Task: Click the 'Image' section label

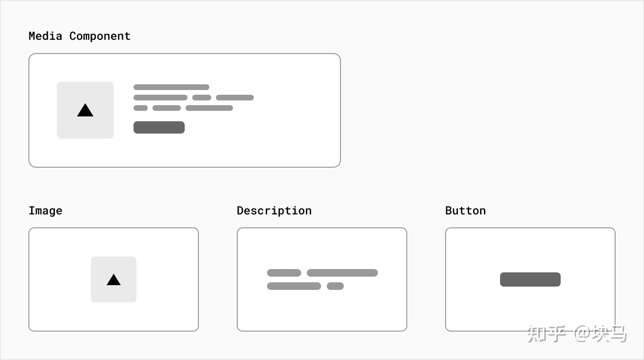Action: click(45, 211)
